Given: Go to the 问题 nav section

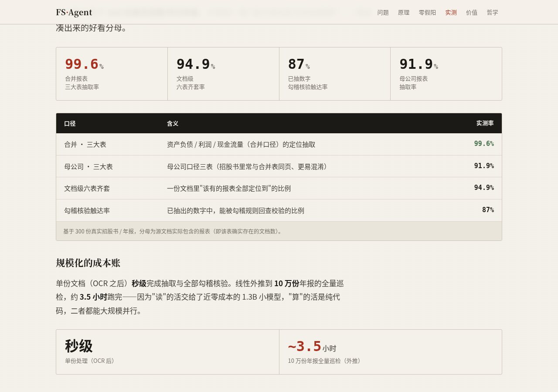Looking at the screenshot, I should pyautogui.click(x=383, y=13).
